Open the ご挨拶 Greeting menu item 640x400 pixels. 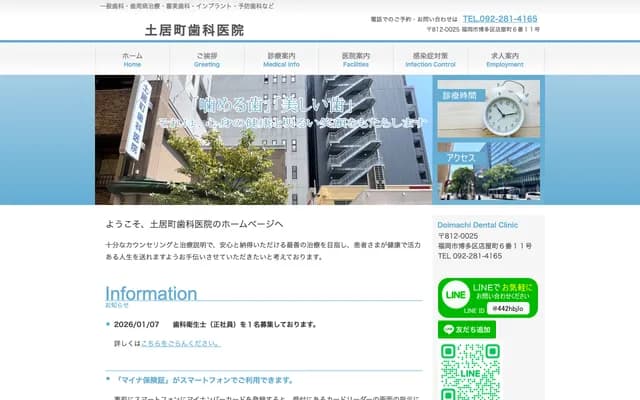pos(207,60)
